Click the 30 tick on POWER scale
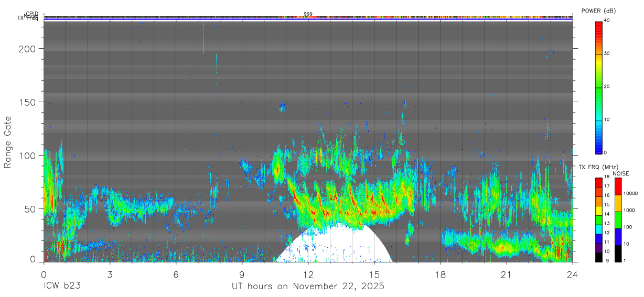The image size is (644, 297). [x=606, y=53]
